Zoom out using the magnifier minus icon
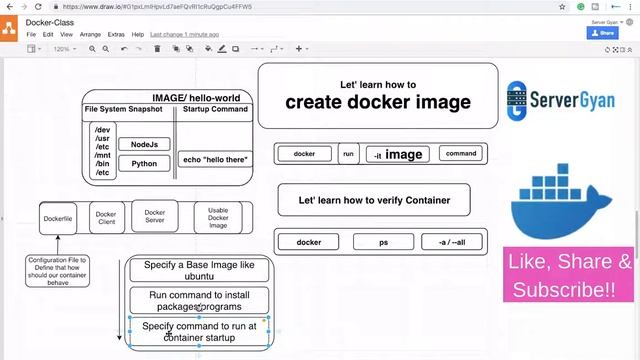Screen dimensions: 640x360 (x=106, y=49)
